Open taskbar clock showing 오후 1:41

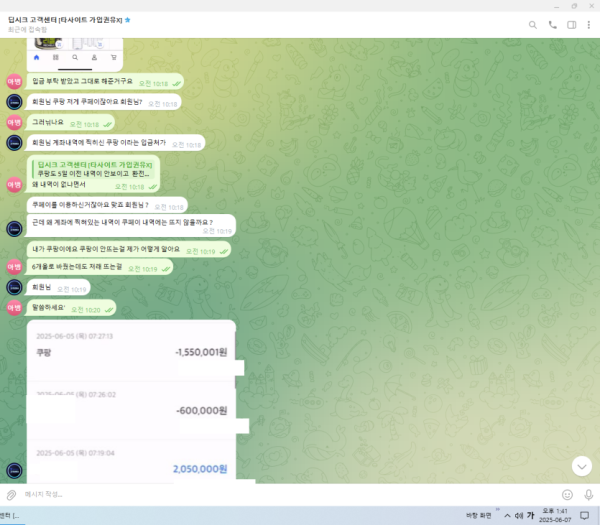[555, 515]
